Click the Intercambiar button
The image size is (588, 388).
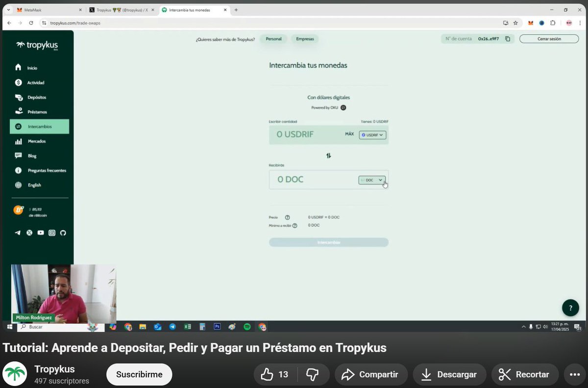tap(328, 242)
